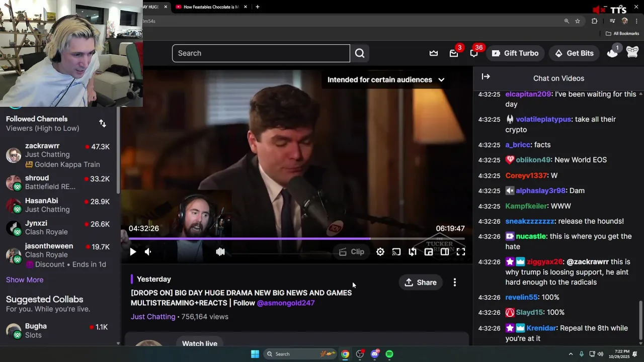Open the inbox with 3 notifications
This screenshot has height=362, width=644.
pos(454,53)
